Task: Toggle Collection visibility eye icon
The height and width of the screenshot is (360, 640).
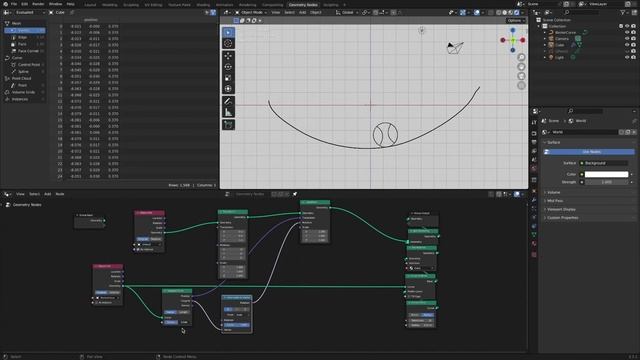Action: tap(627, 26)
